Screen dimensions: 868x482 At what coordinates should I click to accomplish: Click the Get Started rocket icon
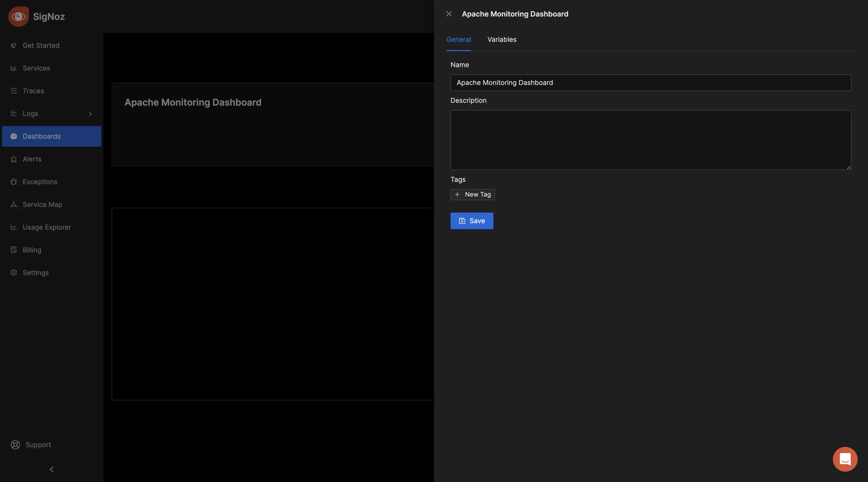pyautogui.click(x=13, y=45)
